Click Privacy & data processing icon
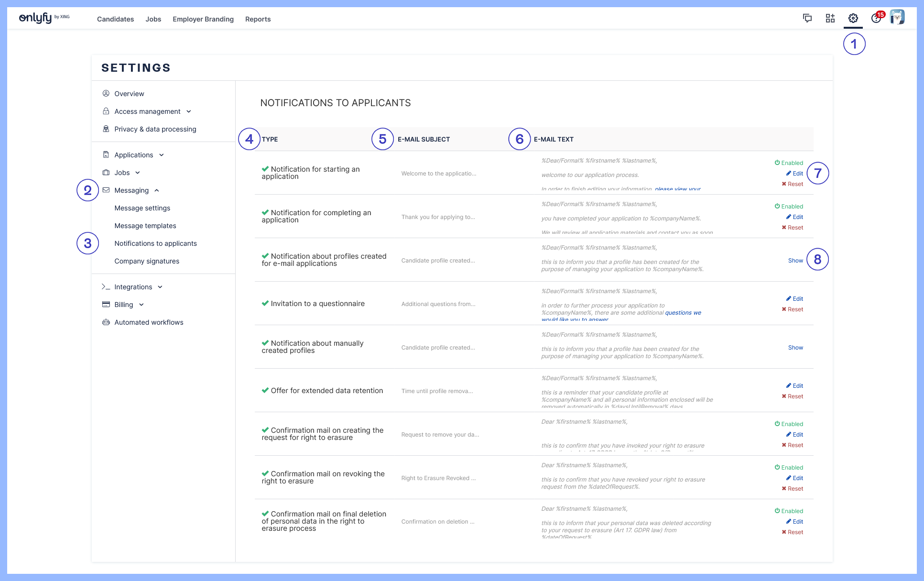 coord(106,129)
